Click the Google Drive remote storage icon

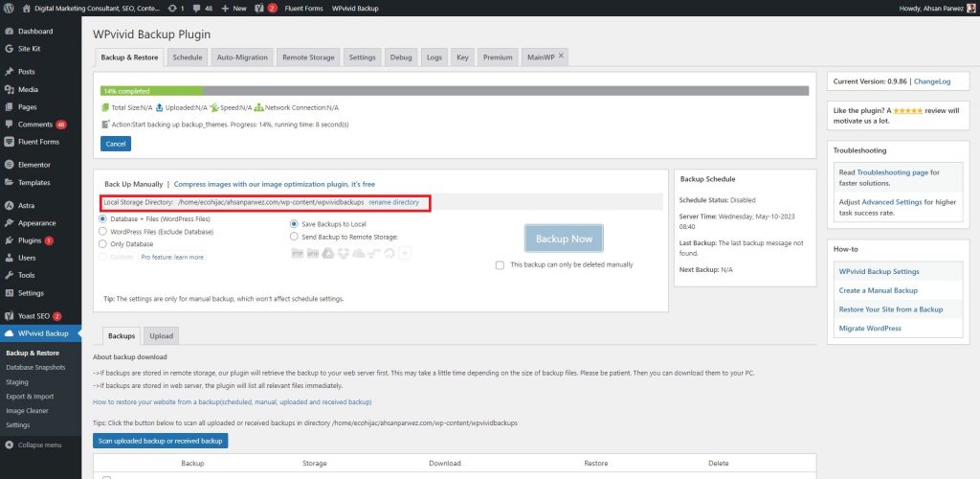click(x=328, y=253)
